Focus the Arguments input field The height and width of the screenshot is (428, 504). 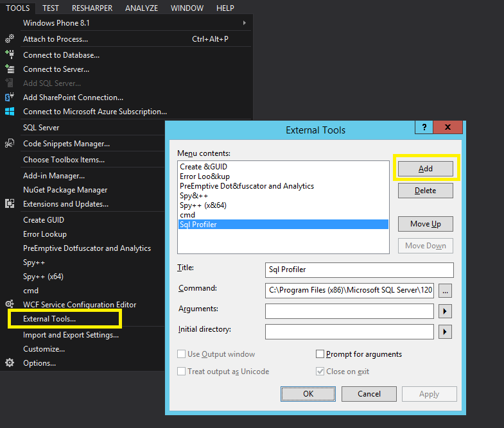349,311
